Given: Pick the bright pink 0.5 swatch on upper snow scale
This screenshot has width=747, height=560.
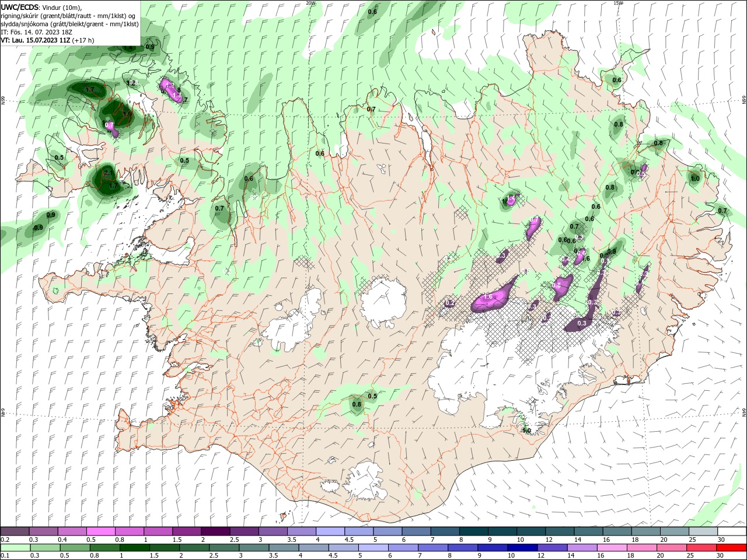Looking at the screenshot, I should [100, 531].
